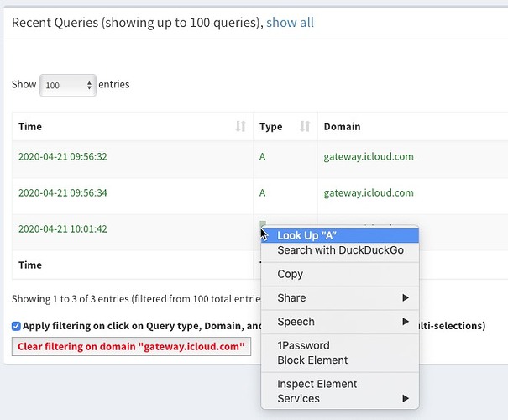
Task: Select 1Password from context menu
Action: (303, 345)
